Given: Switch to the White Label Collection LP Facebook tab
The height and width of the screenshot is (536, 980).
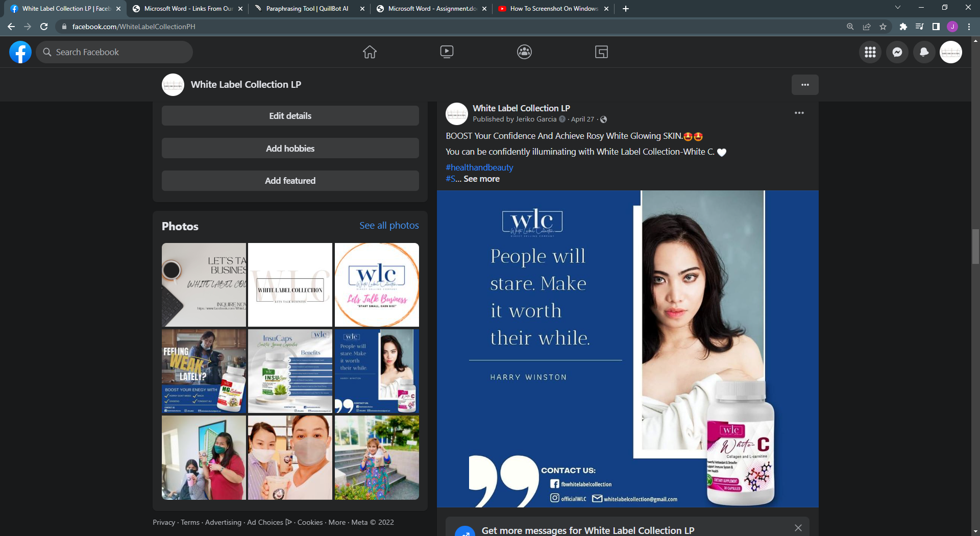Looking at the screenshot, I should [x=65, y=9].
